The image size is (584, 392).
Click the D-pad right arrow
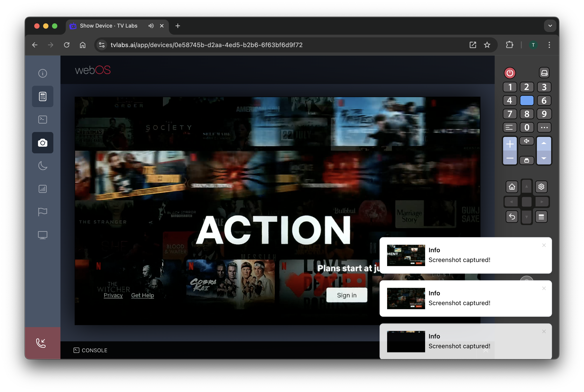tap(542, 202)
